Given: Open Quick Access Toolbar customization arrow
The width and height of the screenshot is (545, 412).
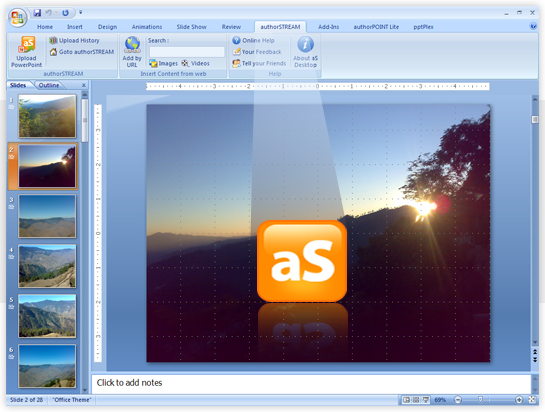Looking at the screenshot, I should pyautogui.click(x=81, y=13).
